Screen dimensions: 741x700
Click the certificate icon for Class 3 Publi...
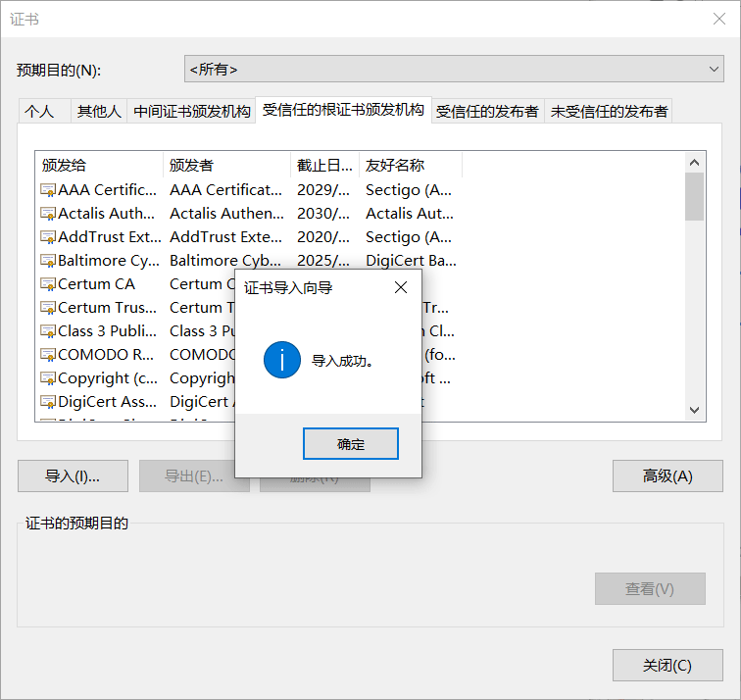(x=48, y=330)
